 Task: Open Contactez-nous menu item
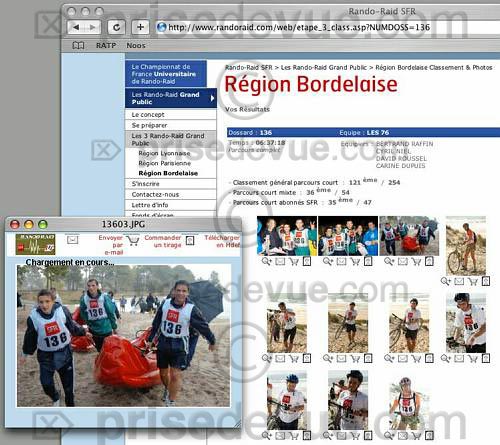click(x=171, y=194)
